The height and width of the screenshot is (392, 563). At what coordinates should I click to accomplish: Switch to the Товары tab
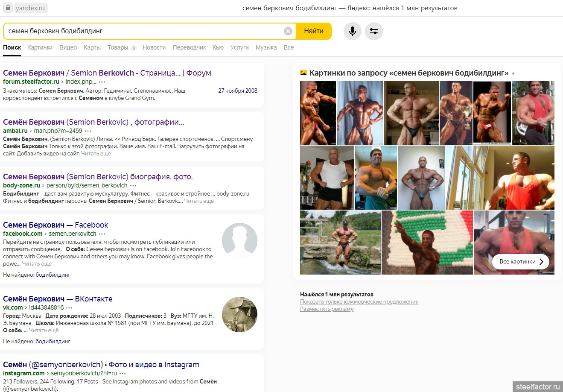coord(118,47)
